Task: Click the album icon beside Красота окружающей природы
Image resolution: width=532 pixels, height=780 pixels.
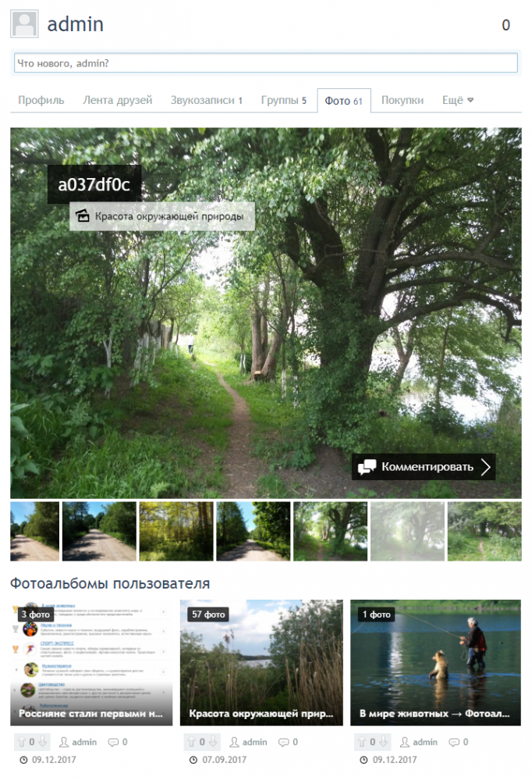Action: coord(83,216)
